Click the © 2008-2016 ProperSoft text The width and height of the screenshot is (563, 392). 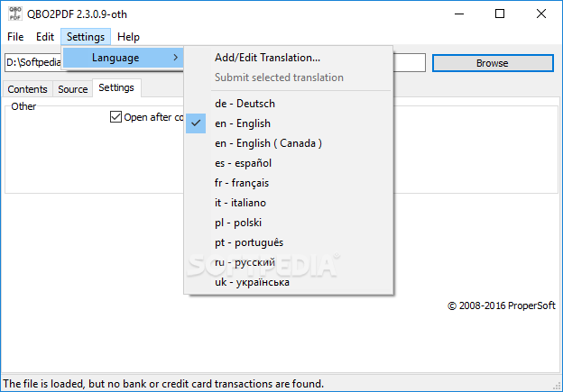click(502, 305)
